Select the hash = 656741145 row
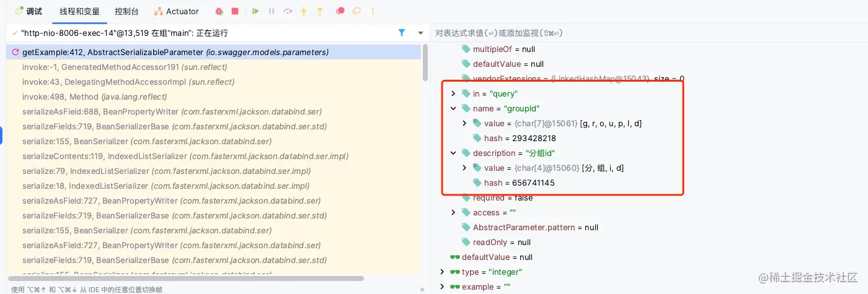The width and height of the screenshot is (868, 294). pyautogui.click(x=649, y=183)
